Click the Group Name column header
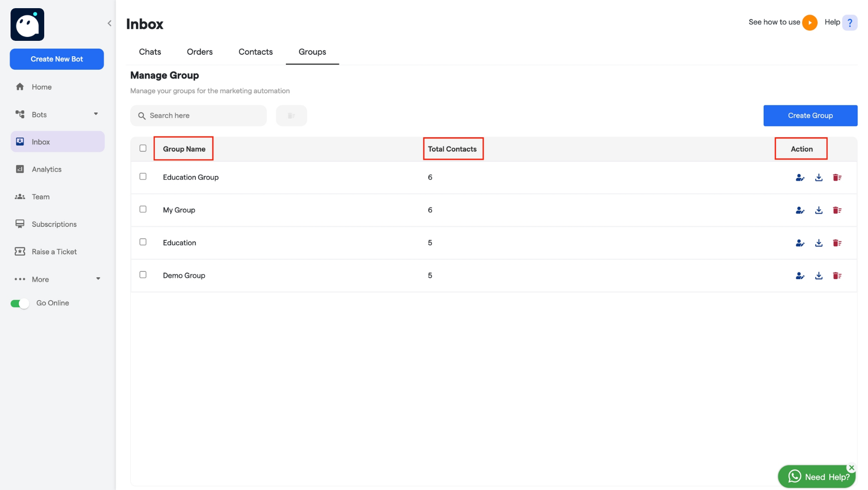Image resolution: width=868 pixels, height=490 pixels. pyautogui.click(x=184, y=149)
